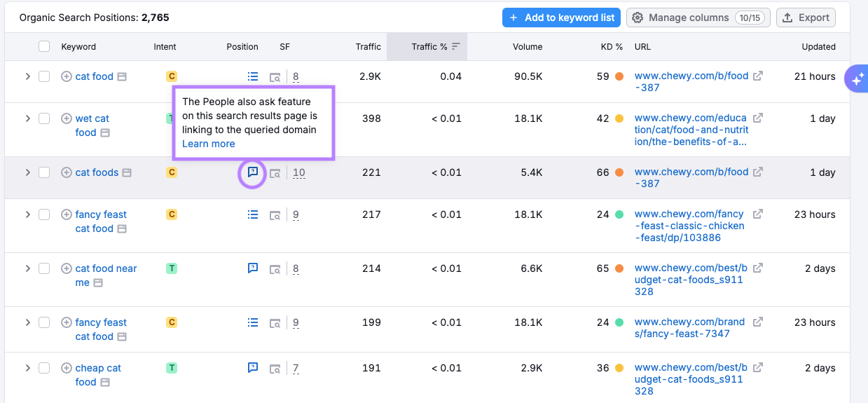Tick checkbox for fancy feast row with 217 traffic
This screenshot has width=868, height=403.
pyautogui.click(x=44, y=214)
